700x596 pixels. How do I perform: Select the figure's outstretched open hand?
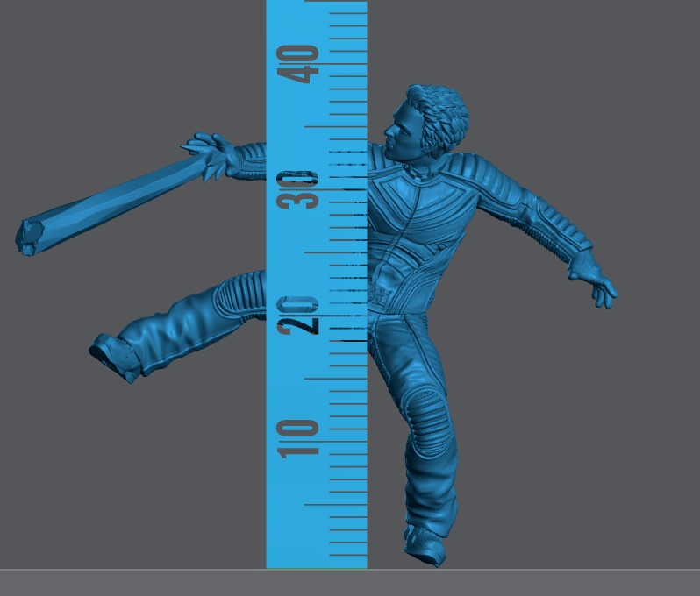pyautogui.click(x=595, y=280)
